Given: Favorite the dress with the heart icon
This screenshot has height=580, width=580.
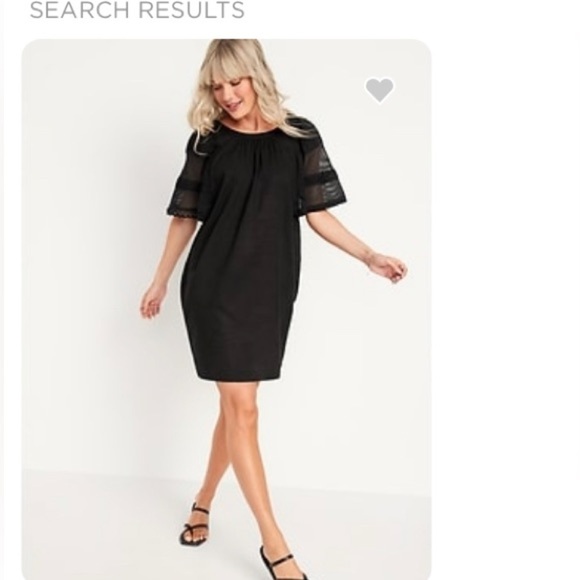Looking at the screenshot, I should click(x=380, y=90).
